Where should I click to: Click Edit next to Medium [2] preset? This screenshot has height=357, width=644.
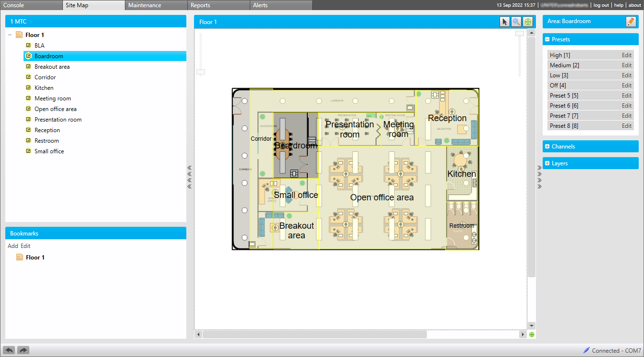627,65
